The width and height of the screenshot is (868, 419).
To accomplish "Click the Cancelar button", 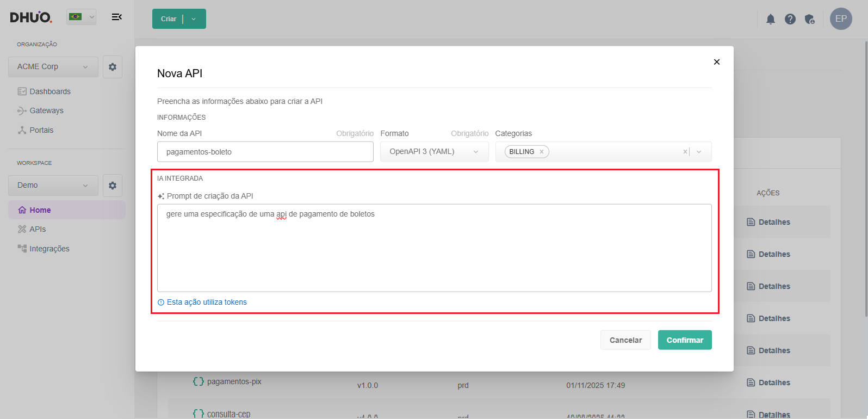I will (x=625, y=340).
